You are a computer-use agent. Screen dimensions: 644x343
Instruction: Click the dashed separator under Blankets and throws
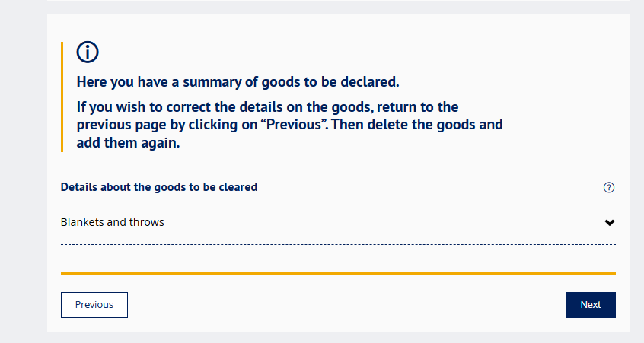pos(338,244)
